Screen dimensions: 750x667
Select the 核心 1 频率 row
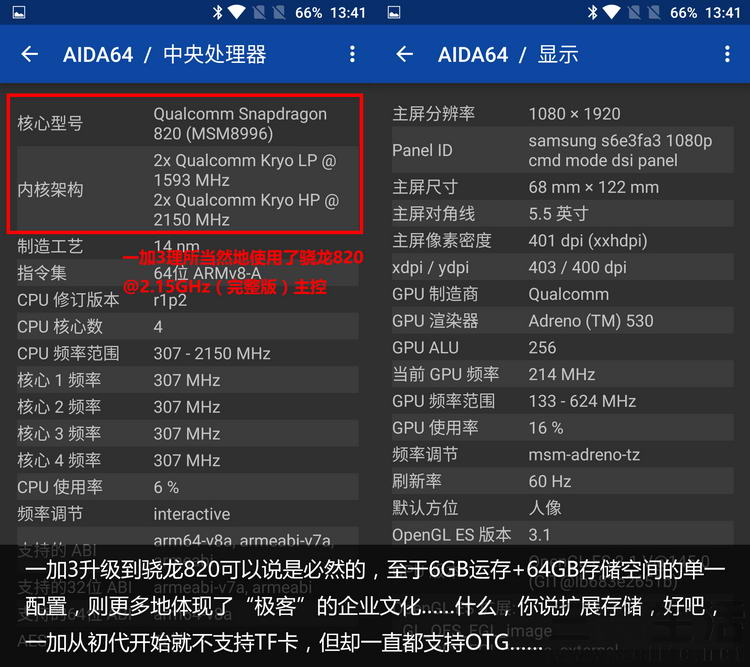coord(188,380)
